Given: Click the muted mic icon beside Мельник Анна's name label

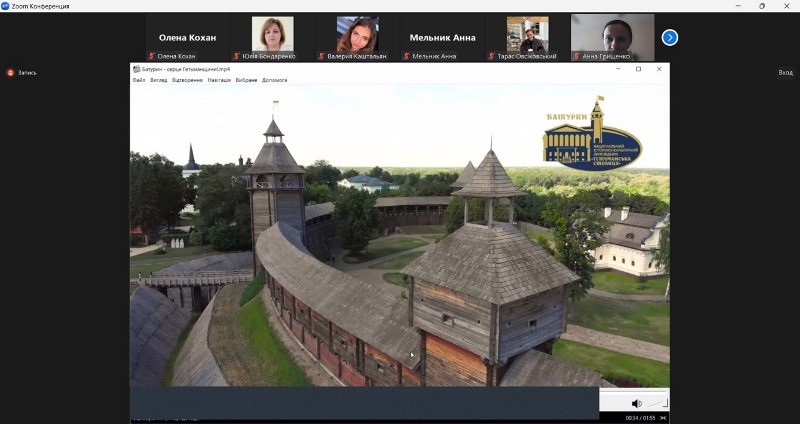Looking at the screenshot, I should (406, 56).
